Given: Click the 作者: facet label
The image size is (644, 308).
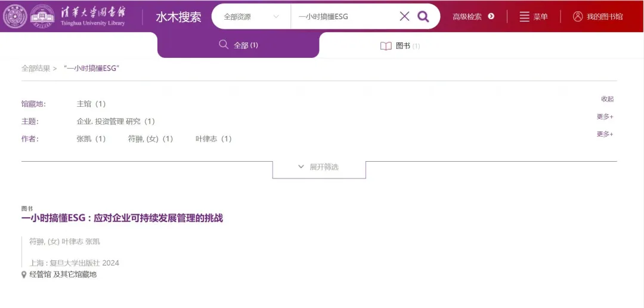Looking at the screenshot, I should (x=30, y=139).
